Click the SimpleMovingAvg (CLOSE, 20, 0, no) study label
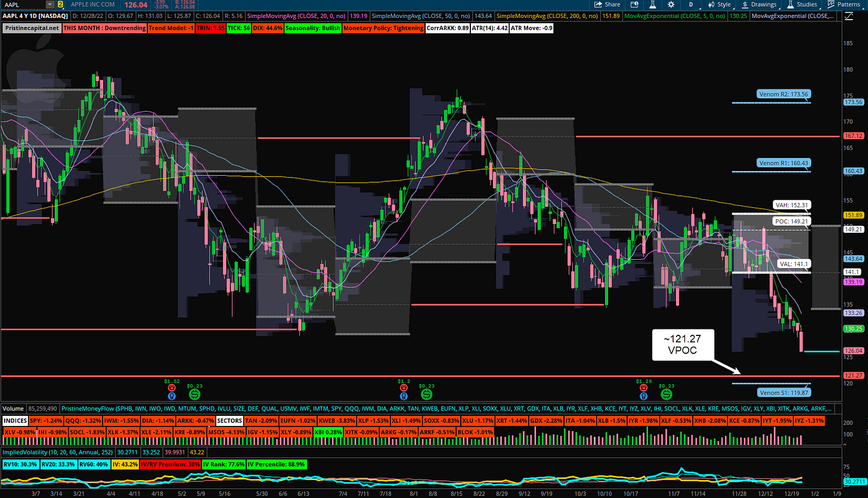 pyautogui.click(x=295, y=16)
